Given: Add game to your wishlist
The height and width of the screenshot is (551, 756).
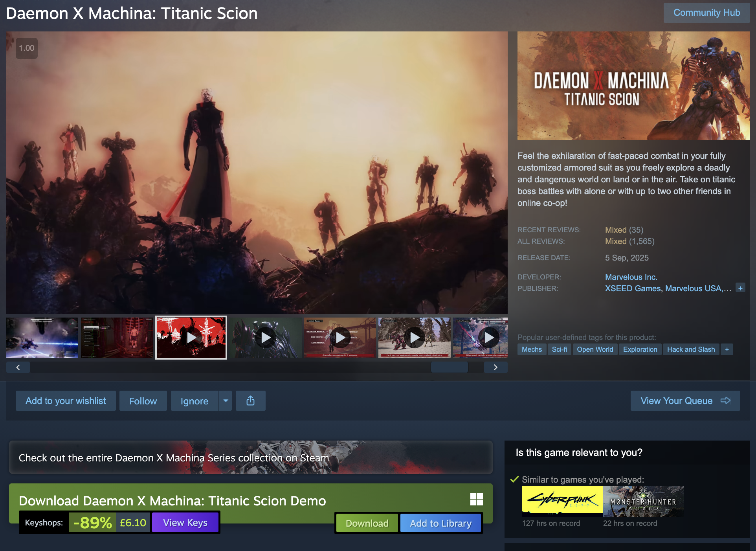Looking at the screenshot, I should (66, 401).
